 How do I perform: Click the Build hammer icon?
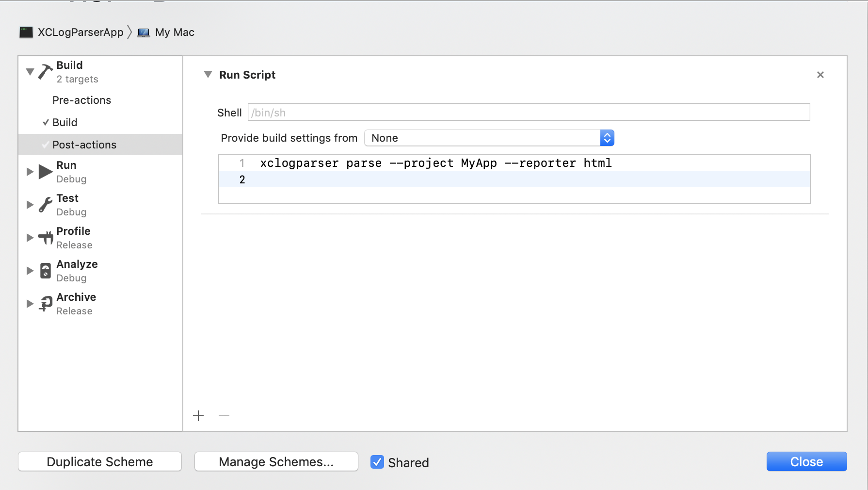pyautogui.click(x=45, y=72)
